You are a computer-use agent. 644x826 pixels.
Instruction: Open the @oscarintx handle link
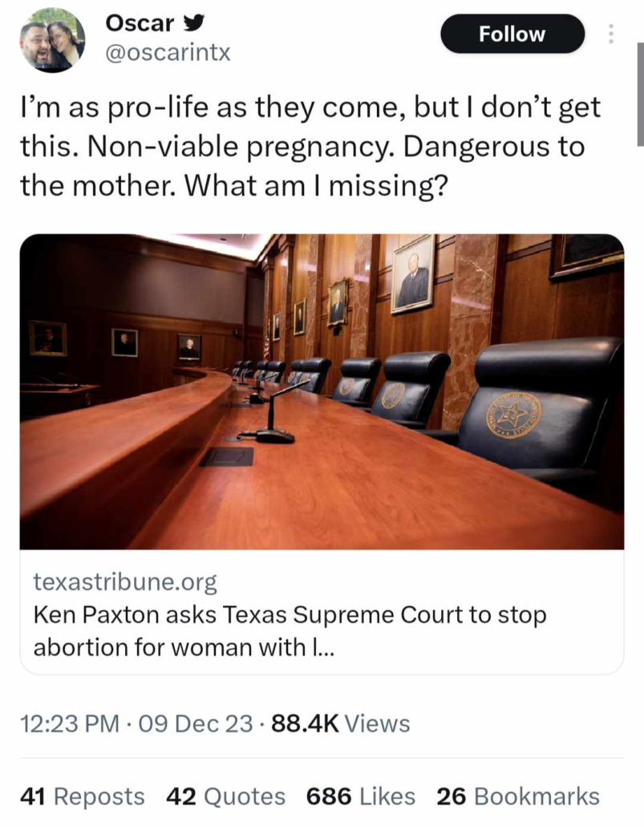[x=168, y=53]
